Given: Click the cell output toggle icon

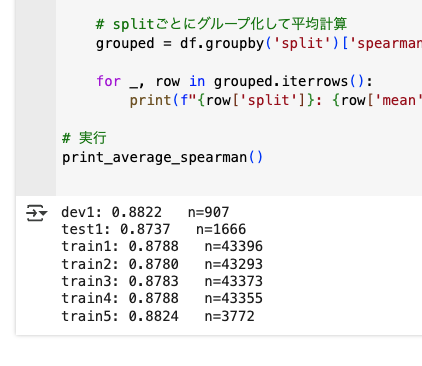Looking at the screenshot, I should point(37,213).
